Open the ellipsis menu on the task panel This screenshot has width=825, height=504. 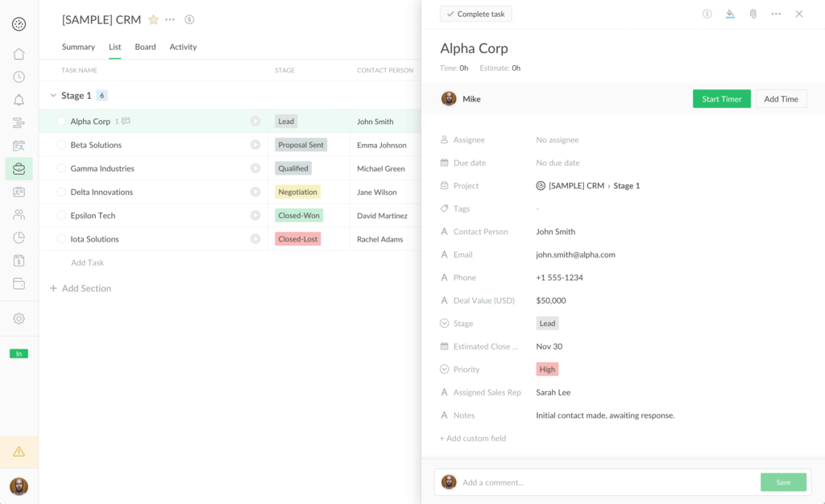pos(775,14)
